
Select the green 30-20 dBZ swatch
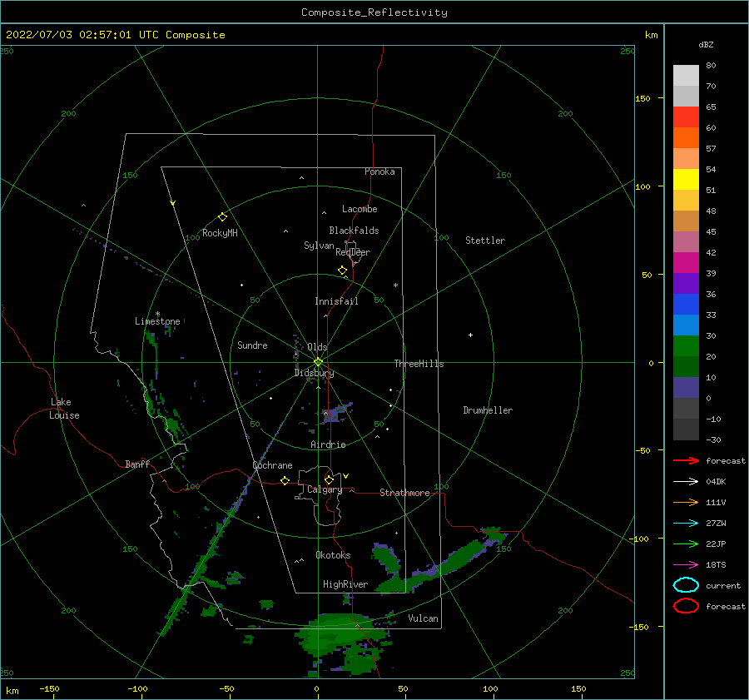point(686,346)
